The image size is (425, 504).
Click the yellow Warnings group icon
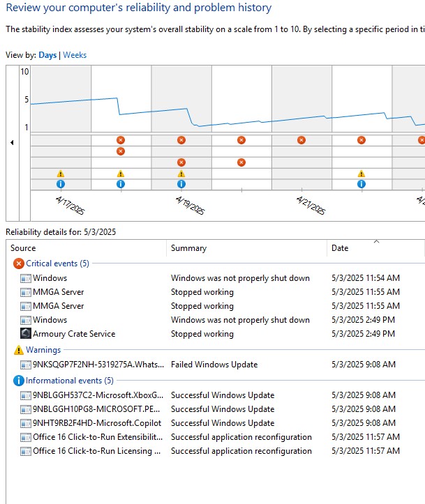19,350
